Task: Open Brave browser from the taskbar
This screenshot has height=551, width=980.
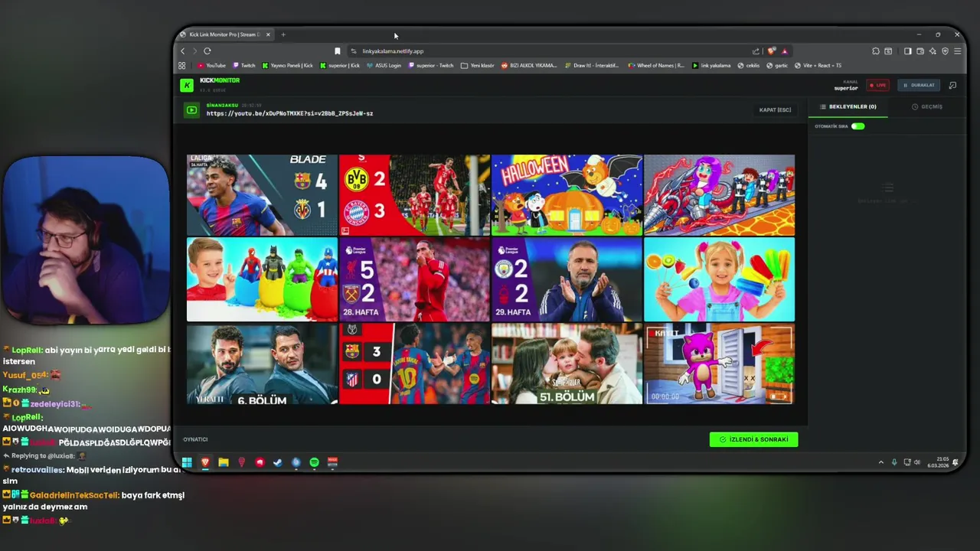Action: pos(205,462)
